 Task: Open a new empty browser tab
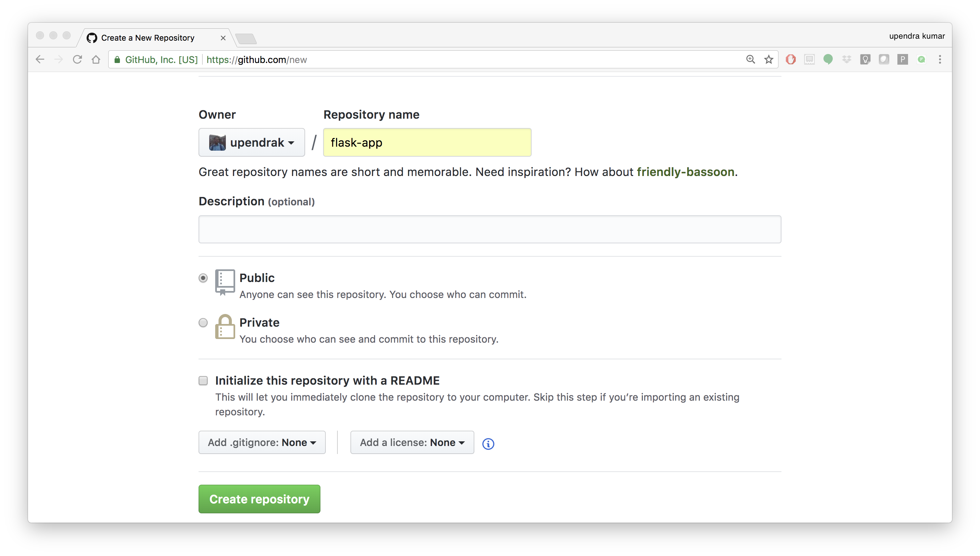tap(246, 39)
